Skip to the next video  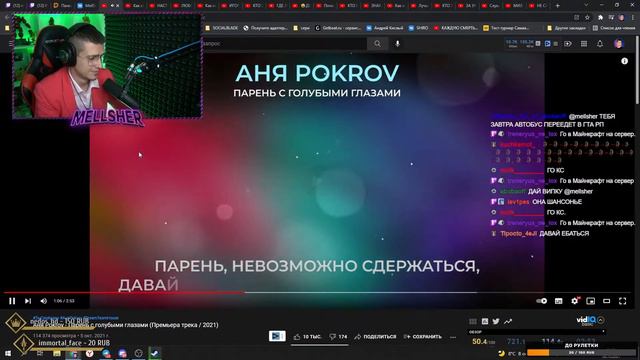click(x=28, y=301)
